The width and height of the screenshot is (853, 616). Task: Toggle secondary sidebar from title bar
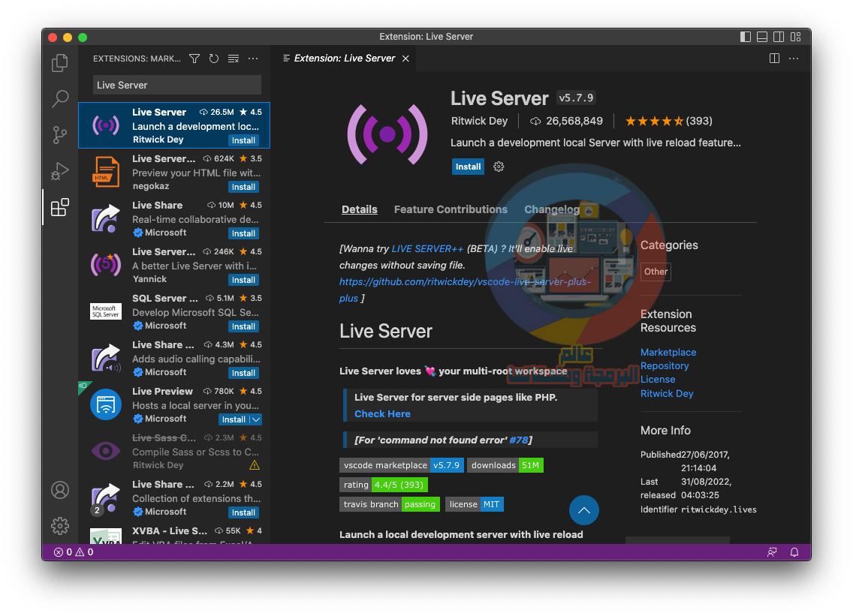779,37
